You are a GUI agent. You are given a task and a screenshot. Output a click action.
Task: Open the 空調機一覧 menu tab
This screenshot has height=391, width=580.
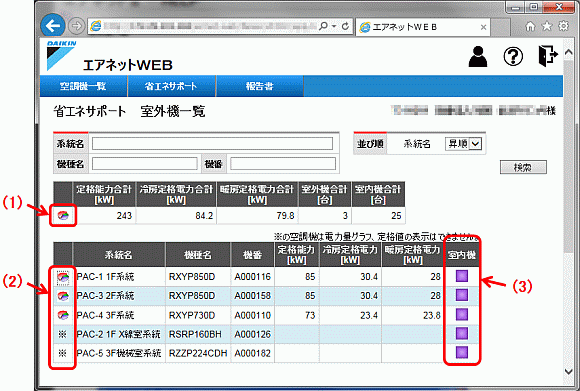pos(83,86)
